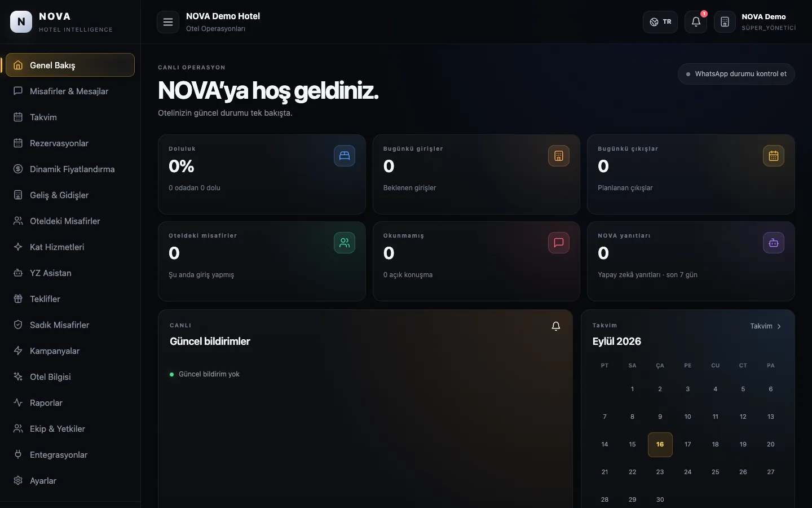
Task: Select day 24 in the Eylül 2026 calendar
Action: point(687,472)
